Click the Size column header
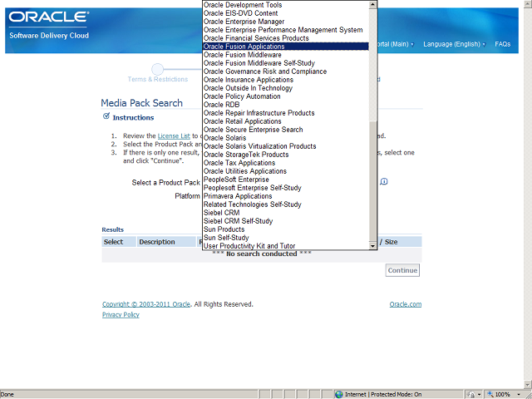This screenshot has width=532, height=399. 392,242
